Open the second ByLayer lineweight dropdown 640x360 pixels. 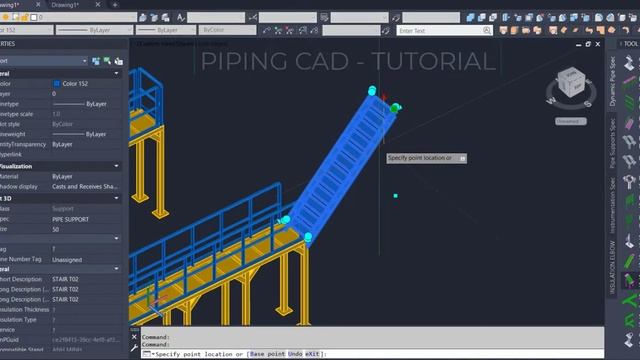[x=166, y=30]
